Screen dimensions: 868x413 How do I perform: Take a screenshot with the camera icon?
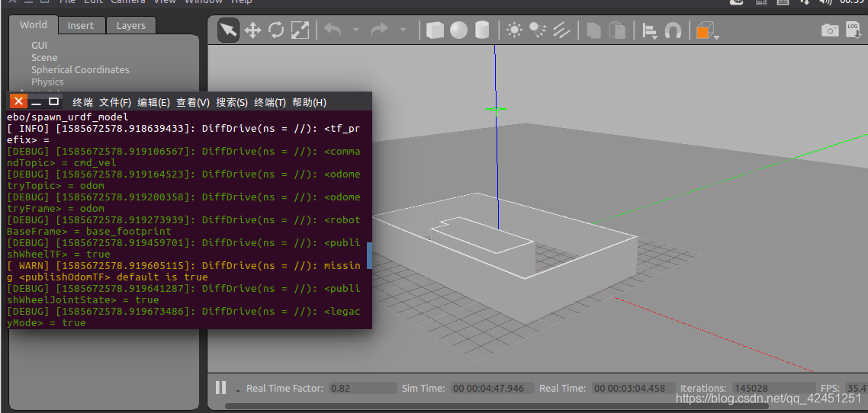[x=830, y=30]
